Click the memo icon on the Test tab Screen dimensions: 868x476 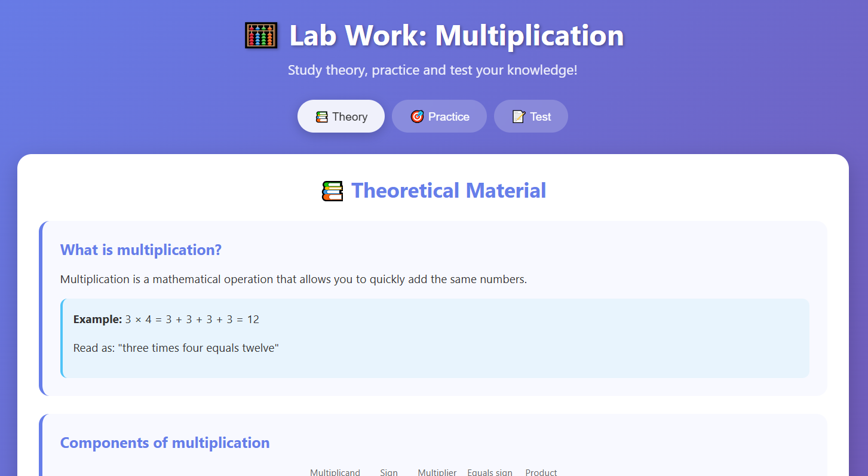click(x=519, y=117)
